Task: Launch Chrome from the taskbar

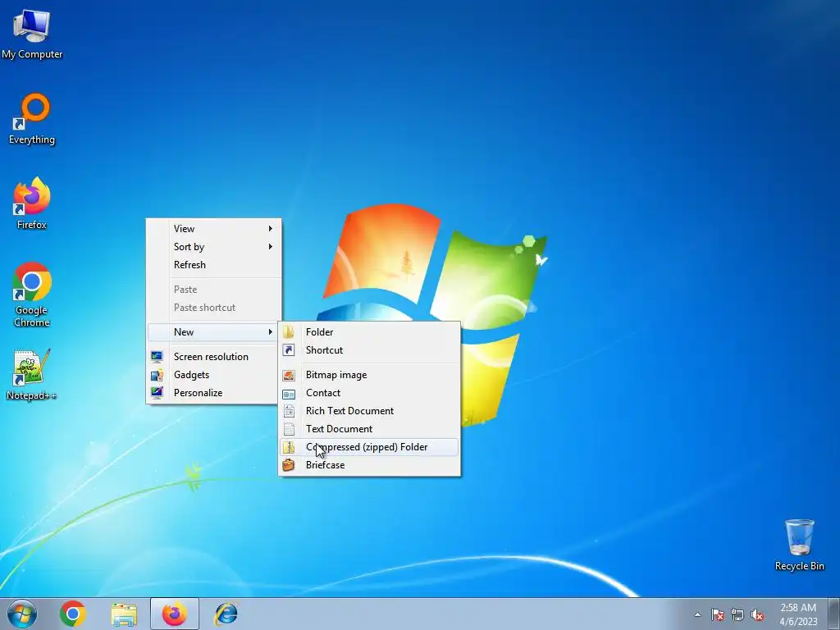Action: point(73,614)
